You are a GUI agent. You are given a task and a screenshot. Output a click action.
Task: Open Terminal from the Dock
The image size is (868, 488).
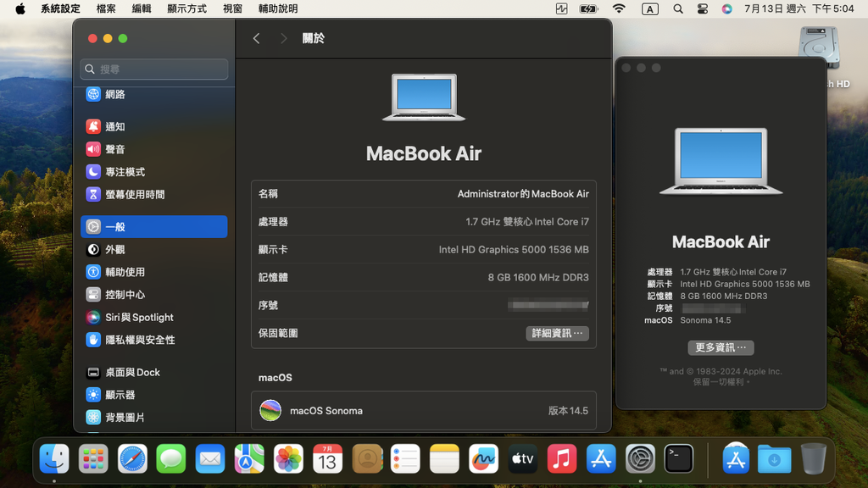679,458
